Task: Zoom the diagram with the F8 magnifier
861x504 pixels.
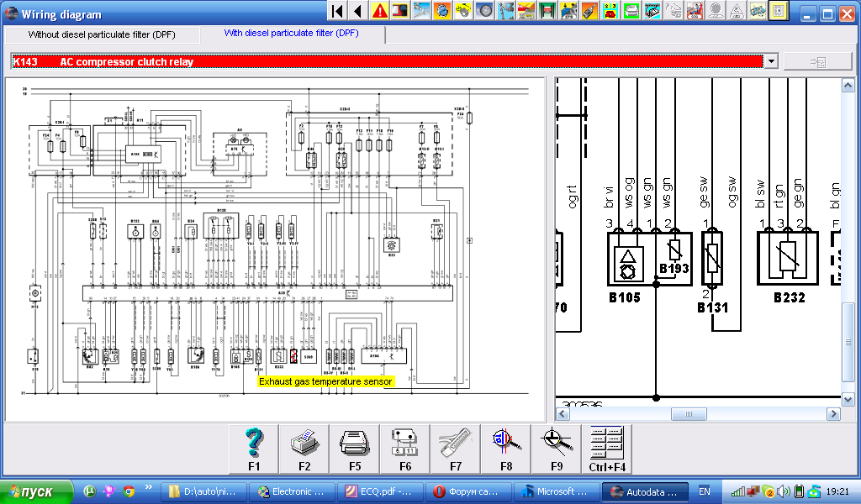Action: pyautogui.click(x=506, y=449)
